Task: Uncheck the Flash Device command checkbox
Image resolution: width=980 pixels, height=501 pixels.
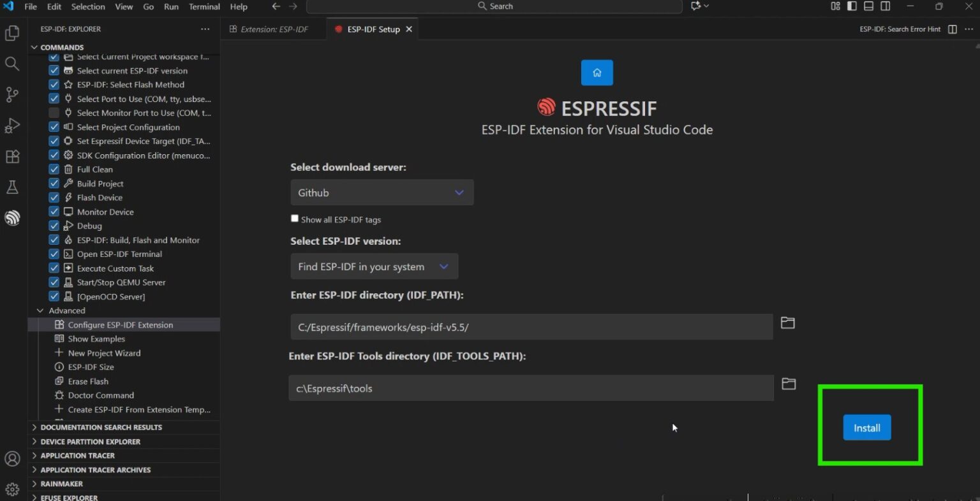Action: [x=54, y=198]
